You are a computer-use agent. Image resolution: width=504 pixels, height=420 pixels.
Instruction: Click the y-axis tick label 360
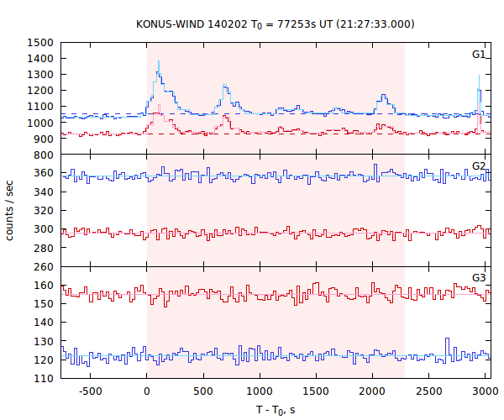click(44, 173)
